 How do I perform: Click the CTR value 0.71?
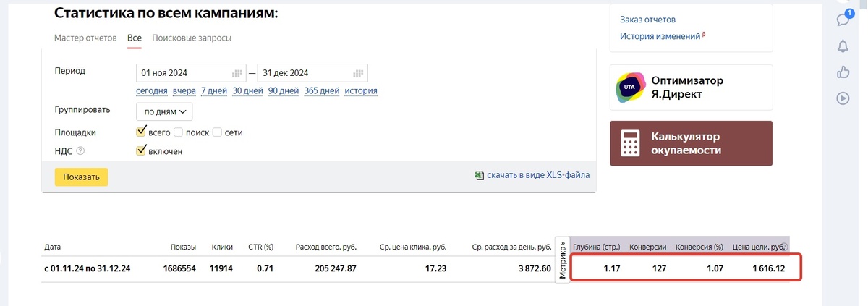pyautogui.click(x=264, y=268)
